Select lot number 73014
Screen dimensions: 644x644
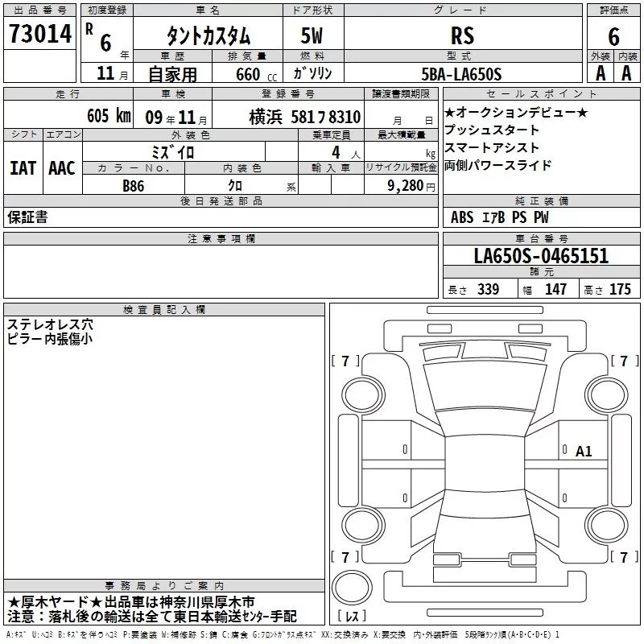[40, 35]
